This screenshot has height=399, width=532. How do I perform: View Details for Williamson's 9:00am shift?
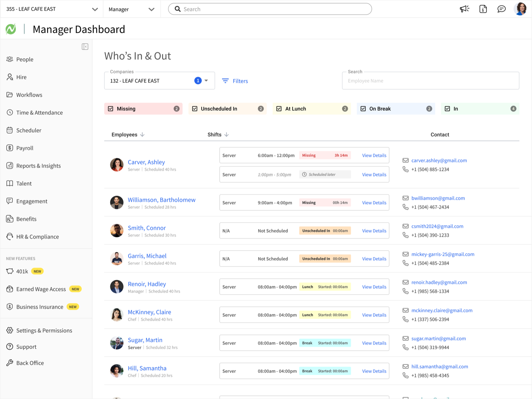(374, 203)
